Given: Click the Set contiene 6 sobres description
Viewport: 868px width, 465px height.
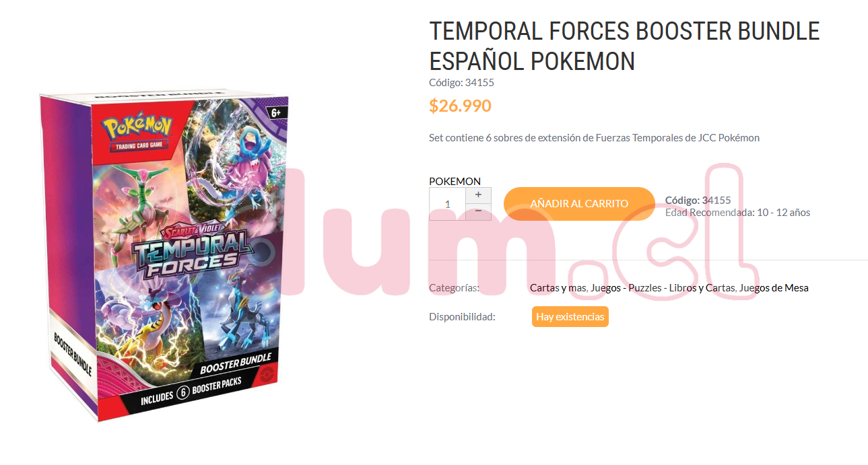Looking at the screenshot, I should click(594, 138).
